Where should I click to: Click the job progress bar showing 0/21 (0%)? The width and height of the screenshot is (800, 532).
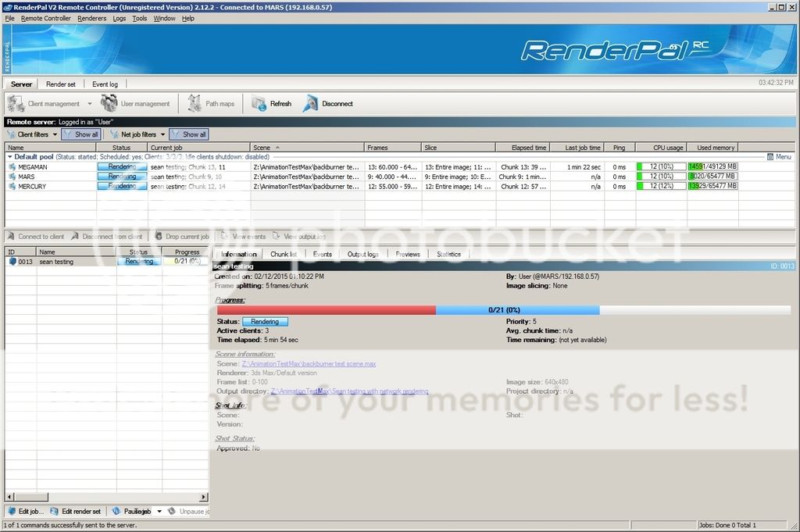click(504, 309)
